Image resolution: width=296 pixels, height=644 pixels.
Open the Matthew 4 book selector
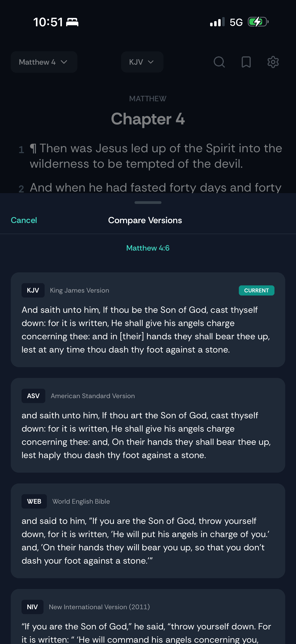click(x=44, y=62)
